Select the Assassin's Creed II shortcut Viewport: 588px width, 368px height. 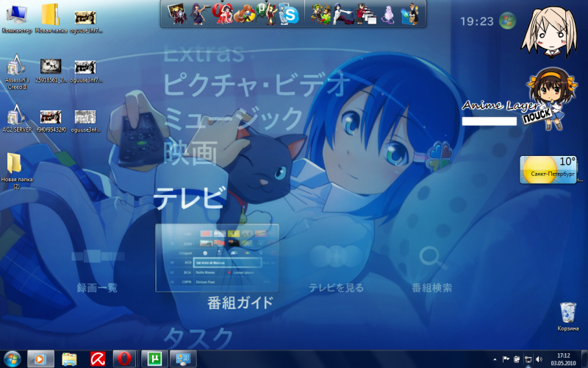(17, 71)
